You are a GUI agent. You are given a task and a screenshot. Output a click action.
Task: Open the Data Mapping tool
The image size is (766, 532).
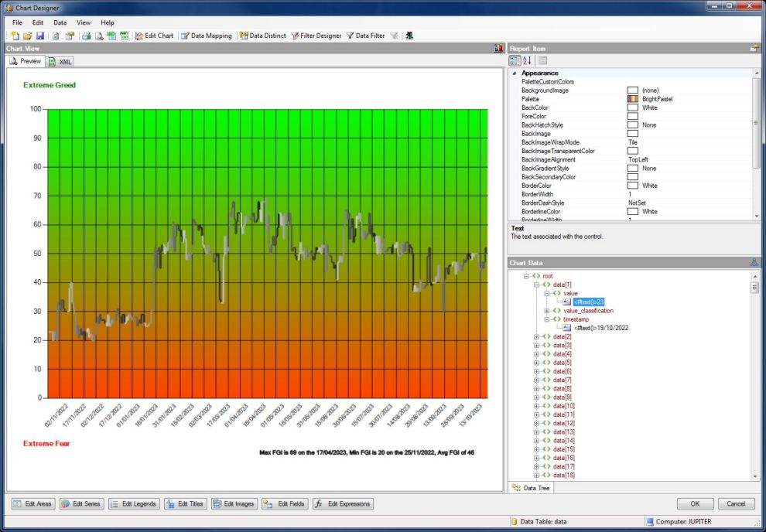206,36
